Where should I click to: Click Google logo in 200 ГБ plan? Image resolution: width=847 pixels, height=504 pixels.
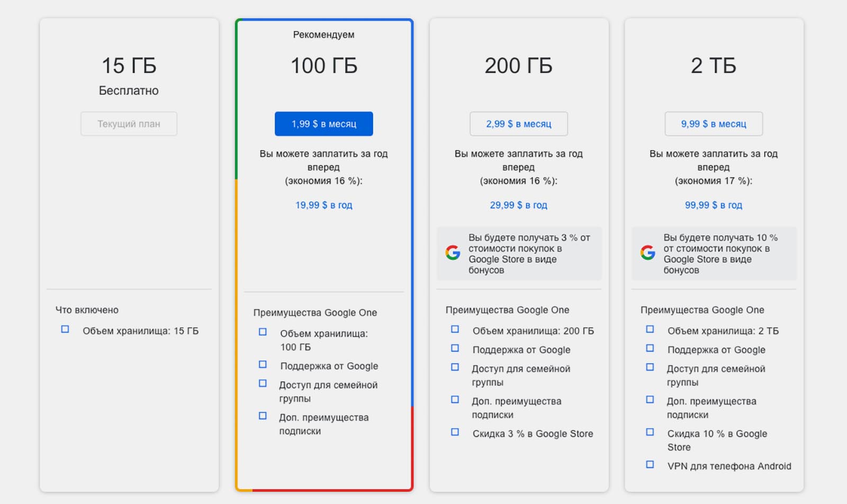click(453, 253)
